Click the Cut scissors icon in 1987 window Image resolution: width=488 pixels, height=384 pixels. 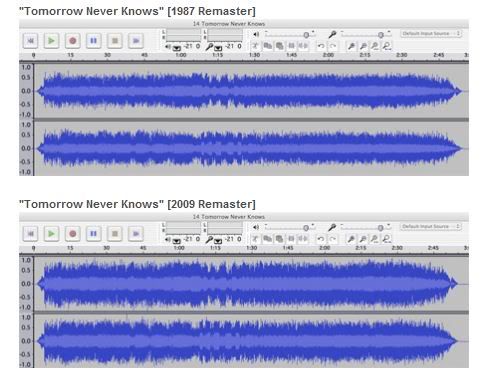[255, 46]
